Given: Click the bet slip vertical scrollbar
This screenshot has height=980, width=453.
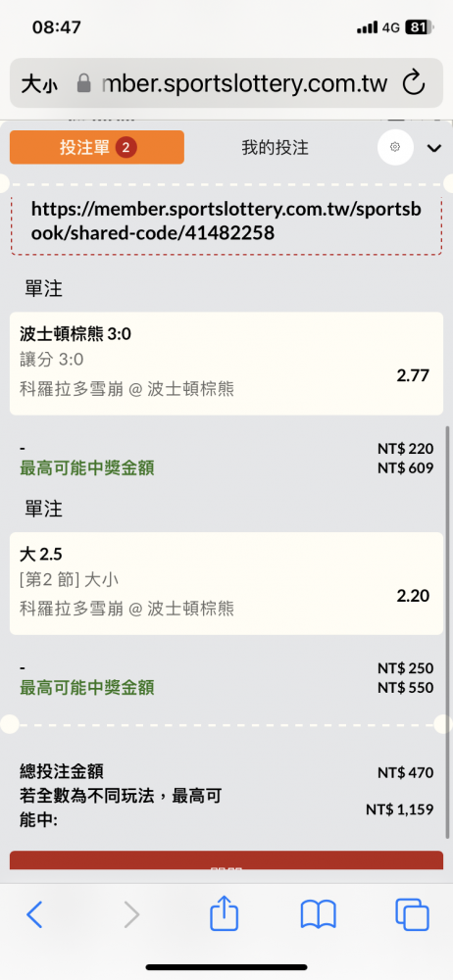Looking at the screenshot, I should click(x=448, y=632).
